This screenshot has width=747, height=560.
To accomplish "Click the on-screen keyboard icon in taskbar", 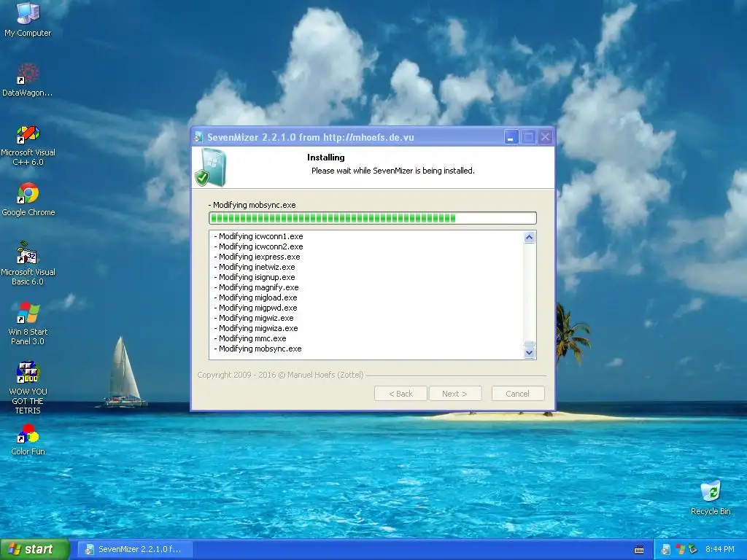I will point(639,550).
